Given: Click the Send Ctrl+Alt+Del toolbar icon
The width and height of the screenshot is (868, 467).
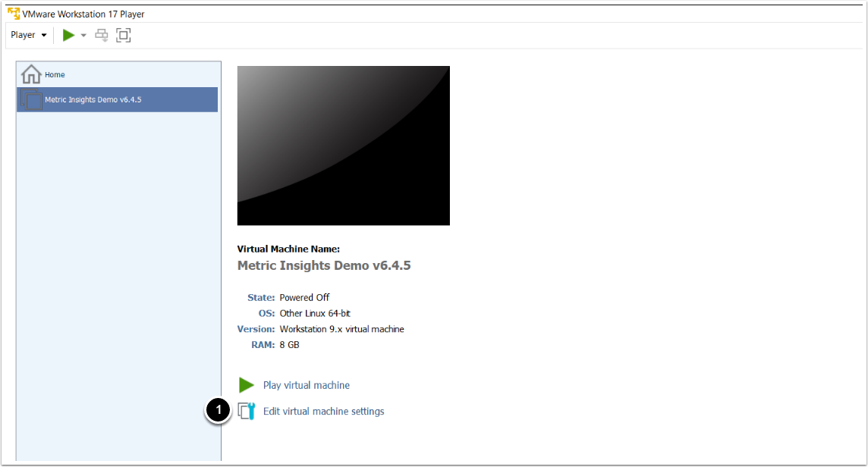Looking at the screenshot, I should pos(102,36).
